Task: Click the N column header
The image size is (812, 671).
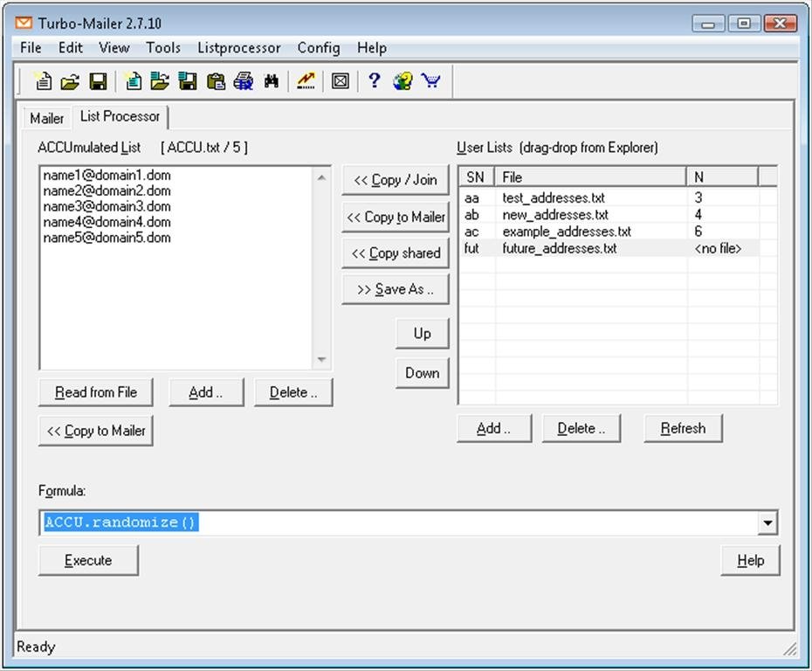Action: 722,177
